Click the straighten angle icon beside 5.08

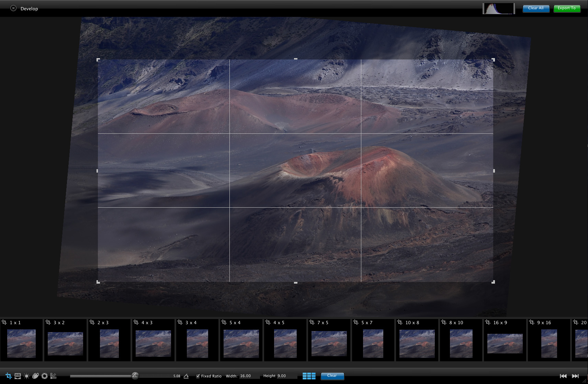click(186, 376)
